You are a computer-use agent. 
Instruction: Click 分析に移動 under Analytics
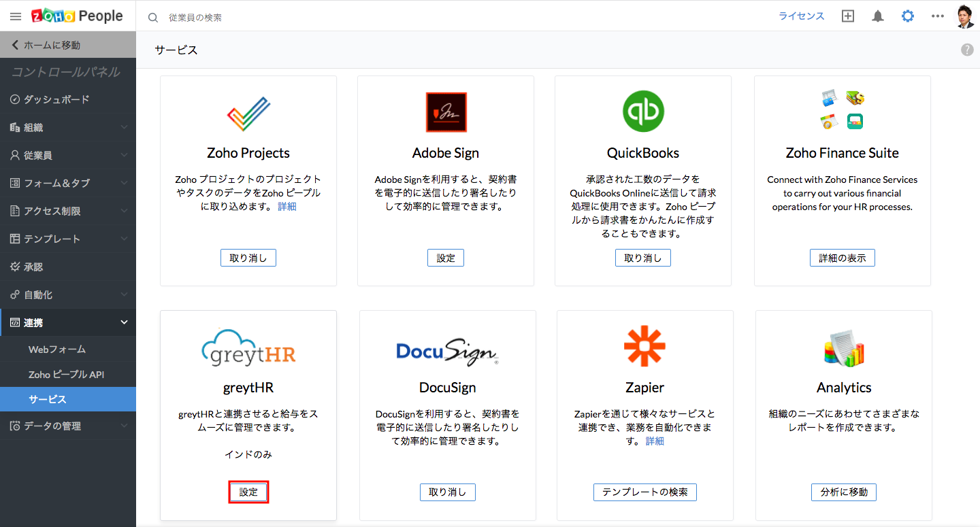[844, 492]
